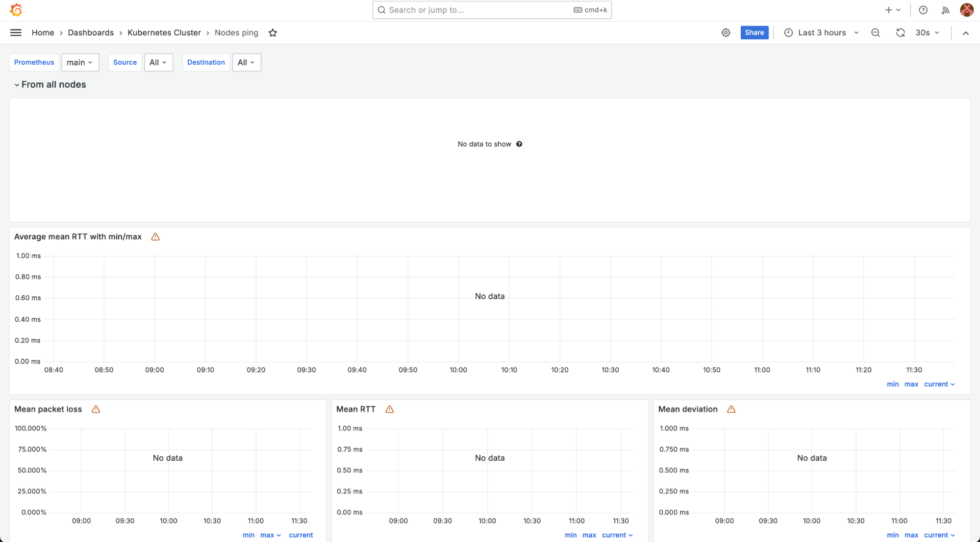
Task: Go to Kubernetes Cluster breadcrumb
Action: [x=164, y=32]
